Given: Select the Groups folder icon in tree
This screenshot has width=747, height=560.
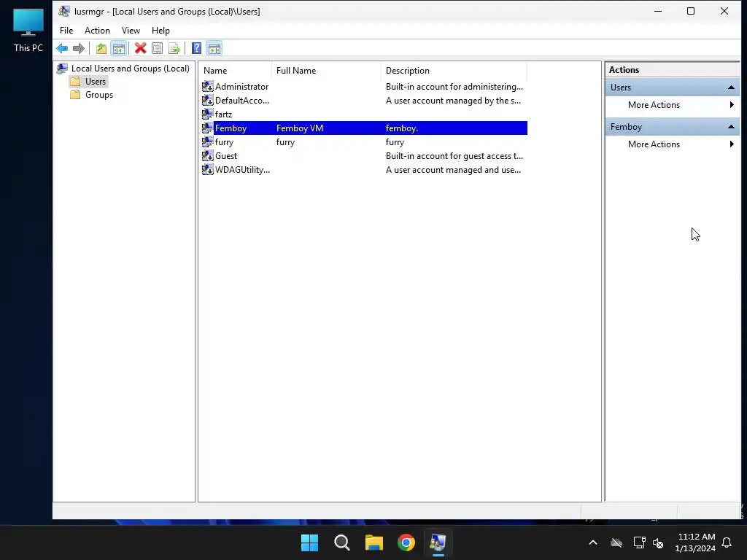Looking at the screenshot, I should 75,95.
